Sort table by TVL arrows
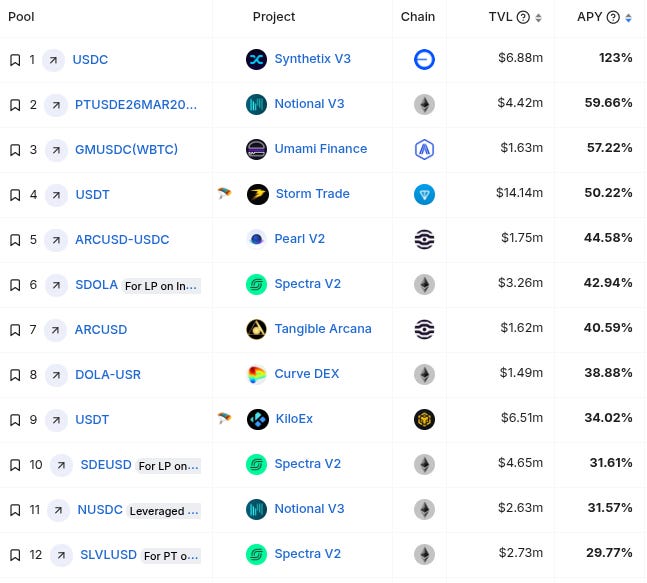 coord(538,18)
